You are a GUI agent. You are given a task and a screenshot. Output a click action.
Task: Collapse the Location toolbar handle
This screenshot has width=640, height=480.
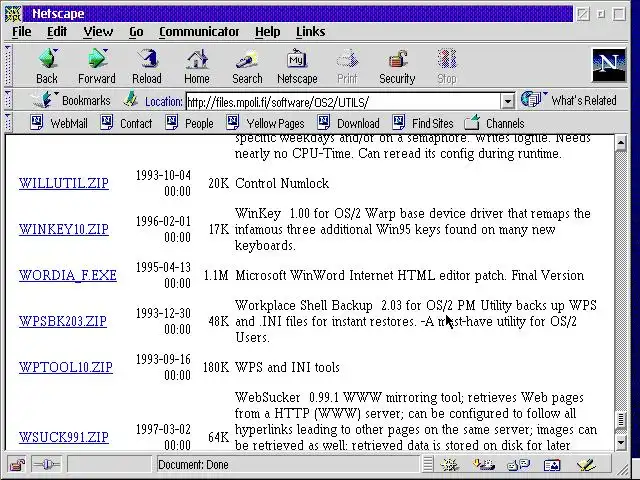[x=8, y=100]
